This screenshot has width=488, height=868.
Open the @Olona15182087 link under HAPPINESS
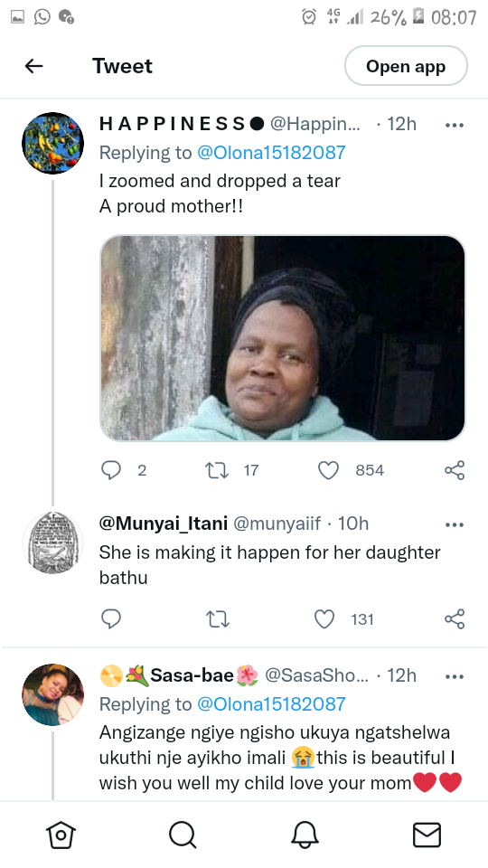click(x=271, y=152)
